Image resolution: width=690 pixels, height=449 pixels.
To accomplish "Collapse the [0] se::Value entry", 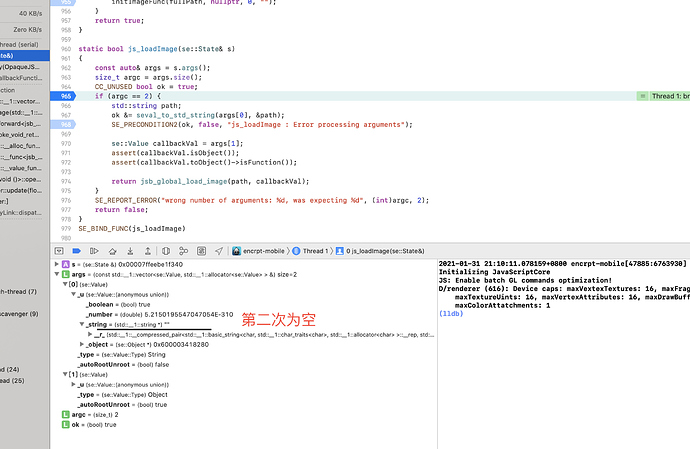I will pos(65,284).
